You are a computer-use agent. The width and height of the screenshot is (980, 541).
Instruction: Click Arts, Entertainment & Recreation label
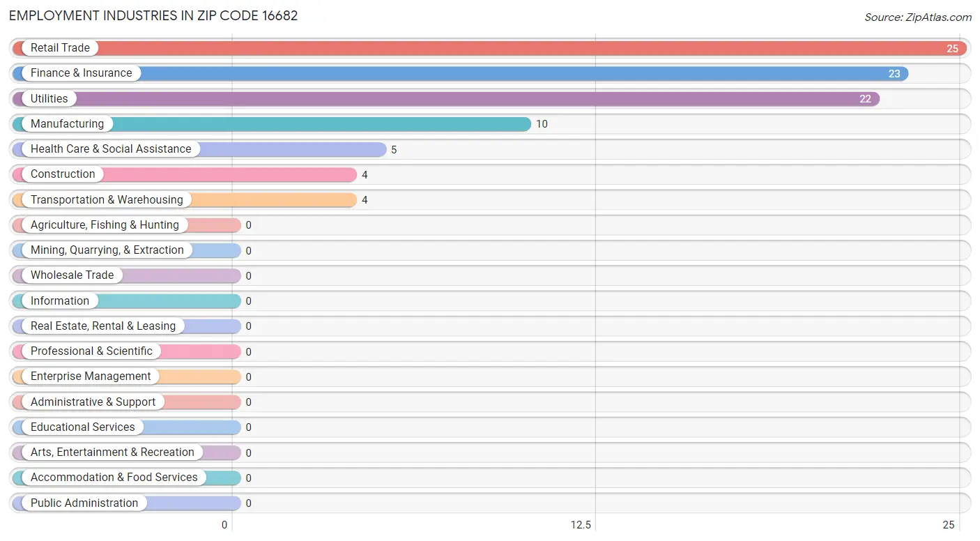tap(112, 452)
